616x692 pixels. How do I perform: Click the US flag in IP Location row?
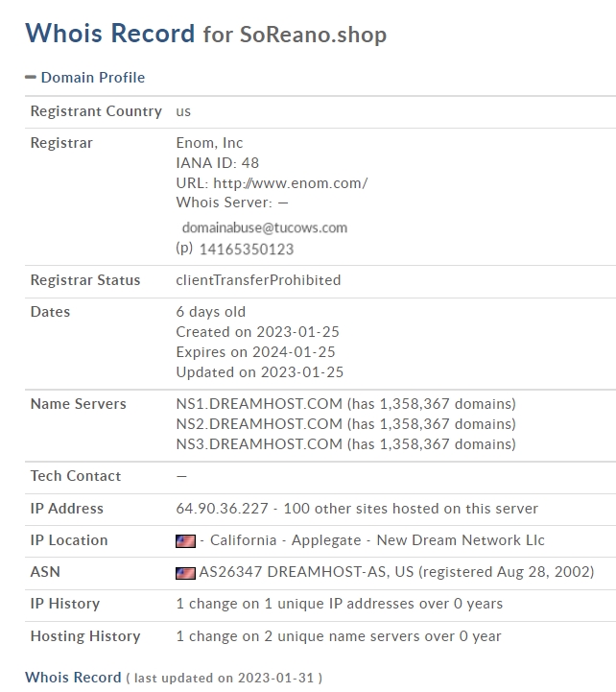pos(185,541)
